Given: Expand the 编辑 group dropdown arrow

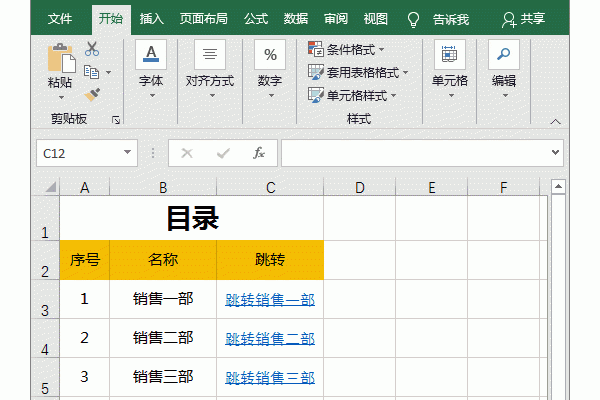Looking at the screenshot, I should click(505, 95).
